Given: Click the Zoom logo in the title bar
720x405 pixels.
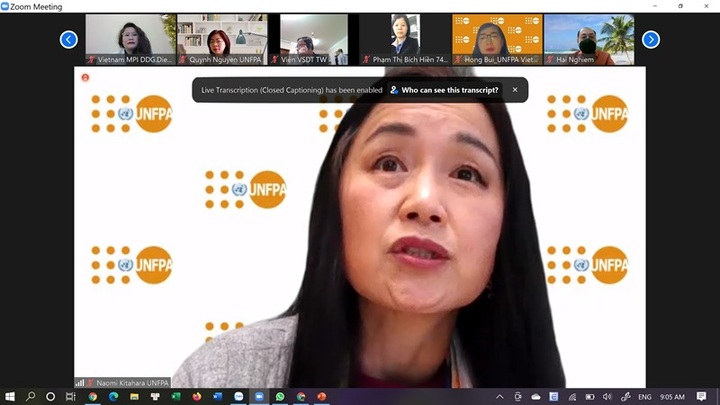Looking at the screenshot, I should (5, 6).
